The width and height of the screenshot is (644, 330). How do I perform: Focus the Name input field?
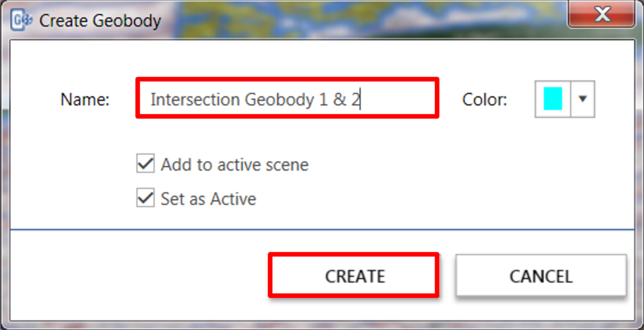tap(287, 98)
